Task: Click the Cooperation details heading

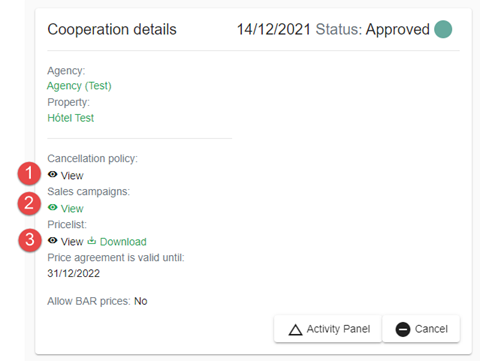Action: pos(112,29)
